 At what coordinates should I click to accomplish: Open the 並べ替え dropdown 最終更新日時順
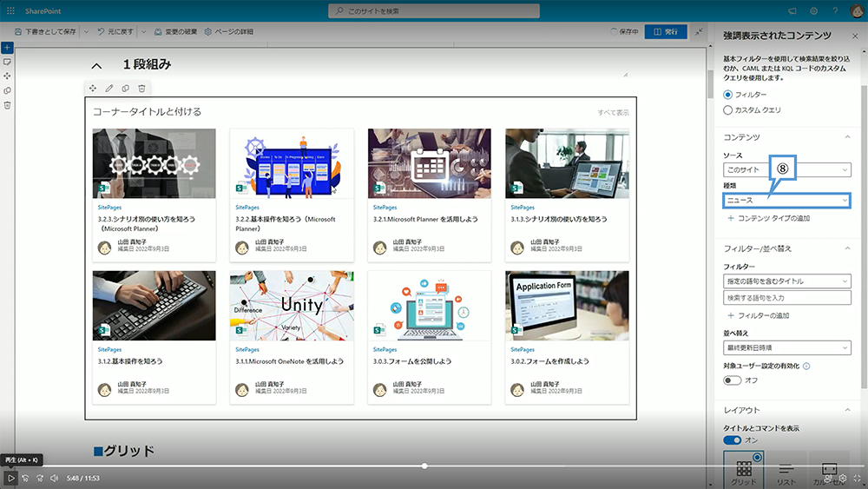[x=786, y=347]
